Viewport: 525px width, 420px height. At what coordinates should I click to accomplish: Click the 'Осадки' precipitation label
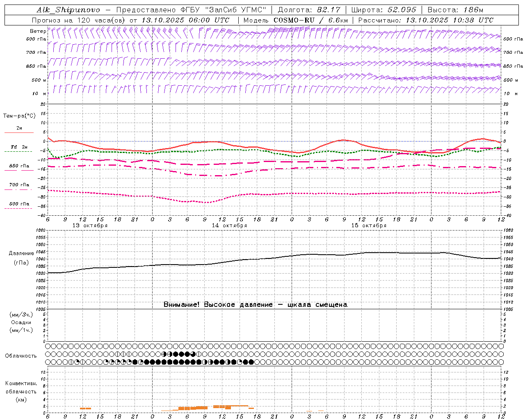click(x=21, y=322)
